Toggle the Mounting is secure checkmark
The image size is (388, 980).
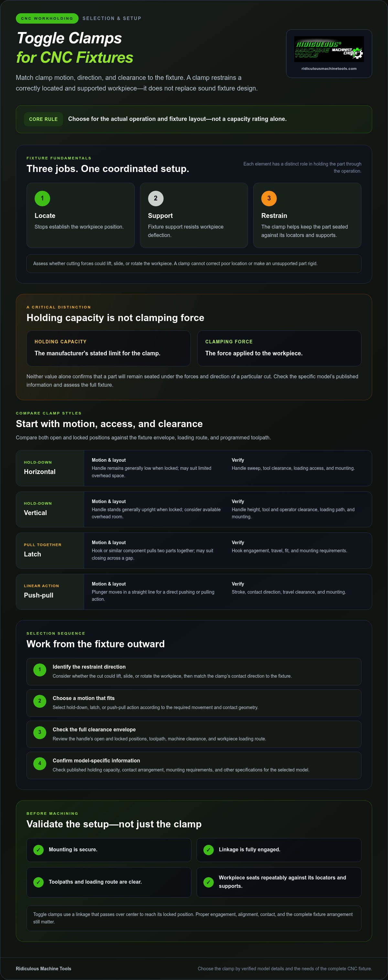click(38, 850)
